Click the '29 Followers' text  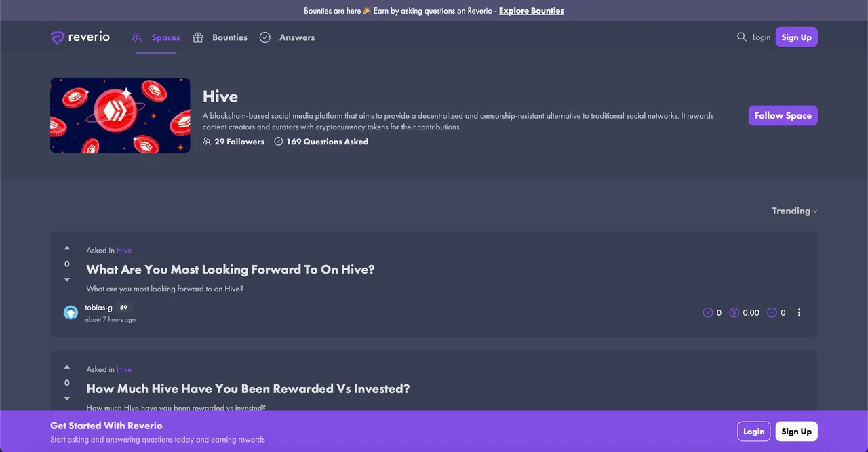point(239,142)
